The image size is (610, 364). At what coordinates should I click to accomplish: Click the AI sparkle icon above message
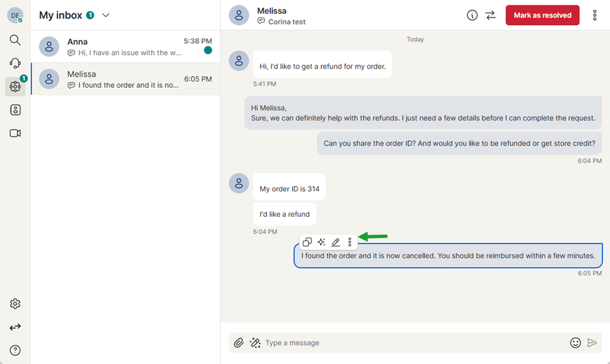[x=321, y=242]
